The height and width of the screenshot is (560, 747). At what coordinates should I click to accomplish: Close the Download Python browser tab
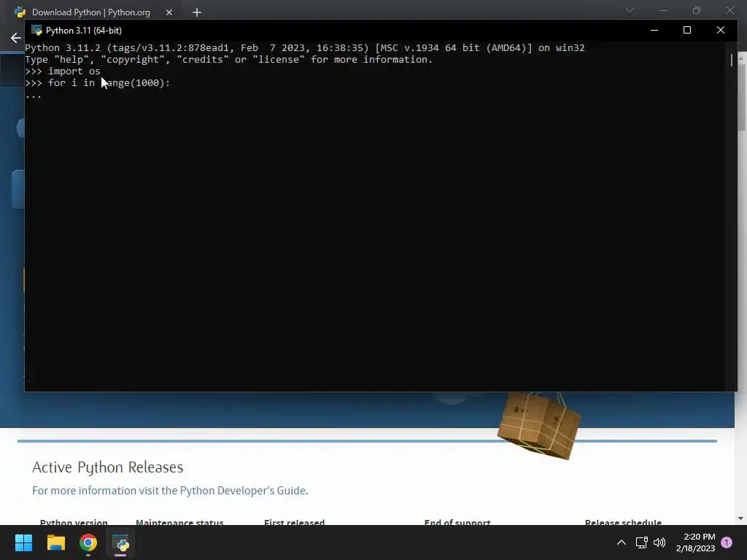[169, 12]
